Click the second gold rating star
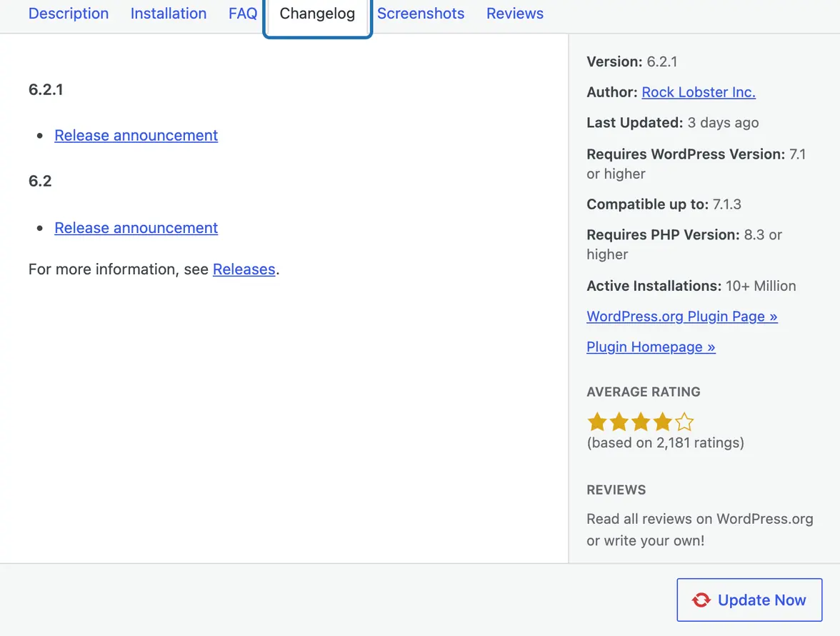840x636 pixels. [619, 422]
